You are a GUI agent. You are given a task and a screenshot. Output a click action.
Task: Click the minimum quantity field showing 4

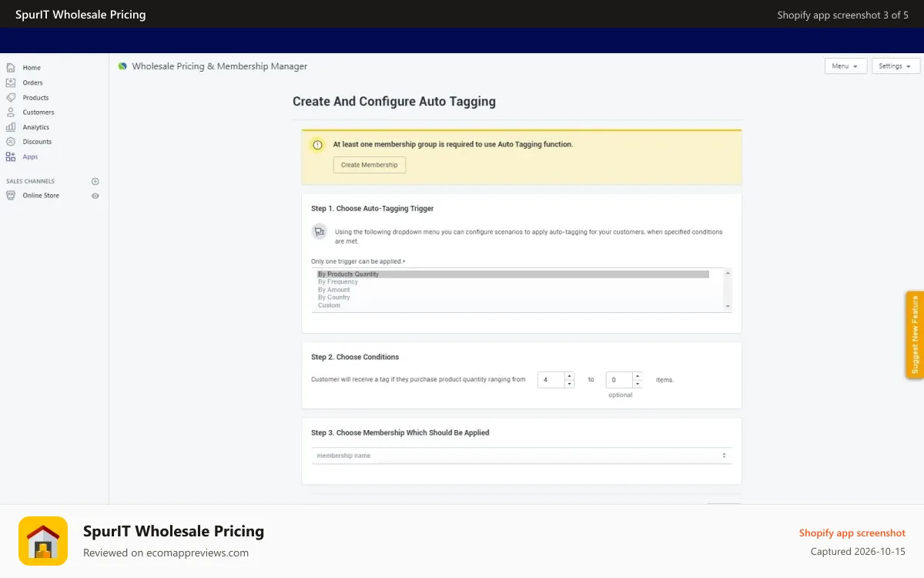[x=551, y=379]
